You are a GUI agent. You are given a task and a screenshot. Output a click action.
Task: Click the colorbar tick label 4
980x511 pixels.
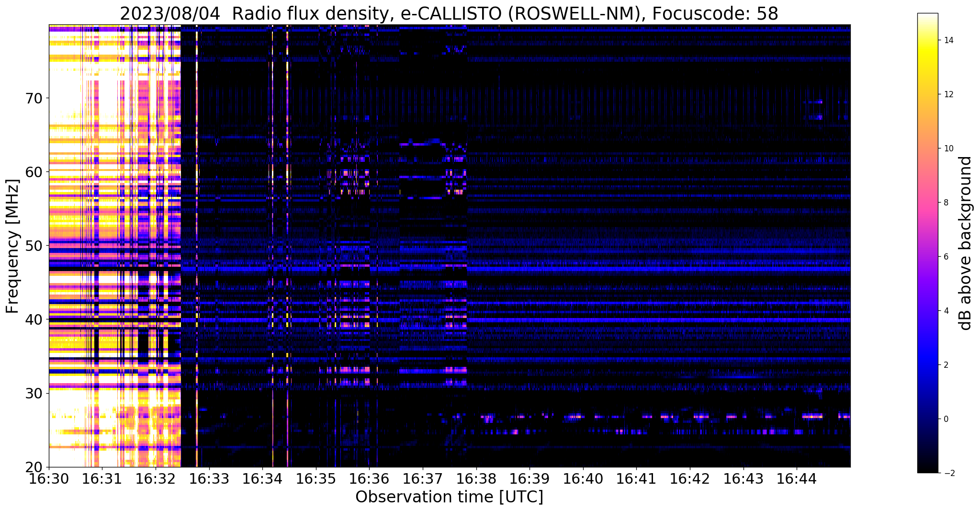946,311
